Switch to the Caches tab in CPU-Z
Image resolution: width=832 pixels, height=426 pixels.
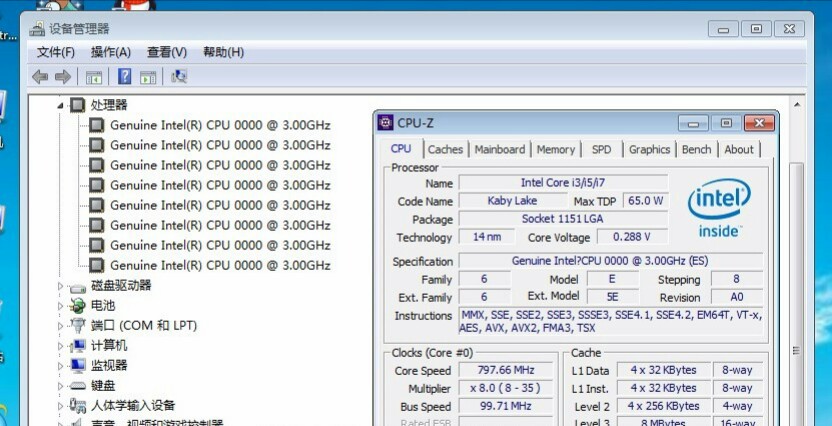click(446, 150)
